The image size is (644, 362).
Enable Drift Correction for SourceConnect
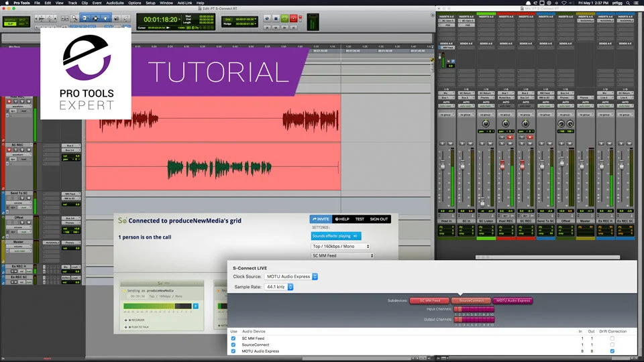coord(612,345)
